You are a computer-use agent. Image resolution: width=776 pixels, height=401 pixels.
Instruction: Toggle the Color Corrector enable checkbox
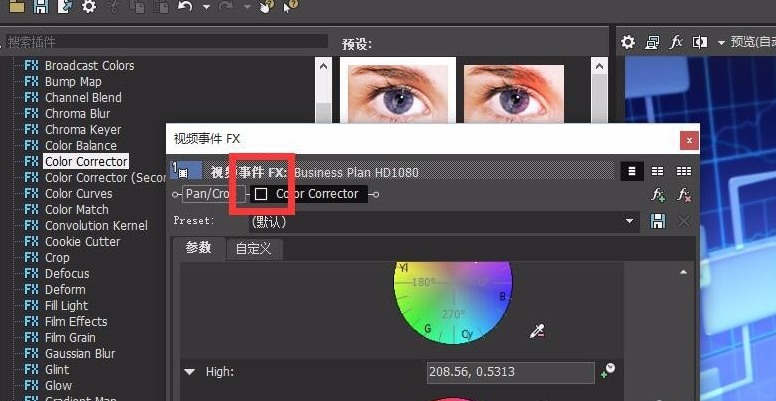click(261, 194)
